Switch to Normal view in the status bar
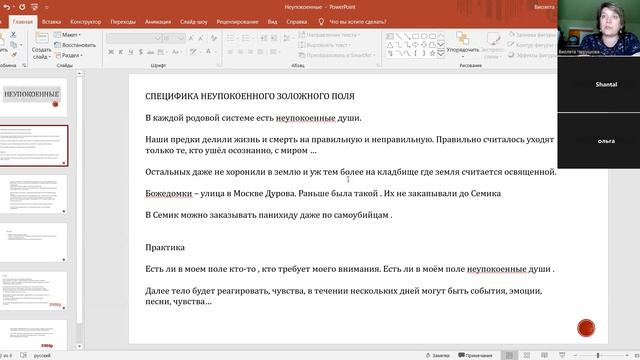 pos(509,356)
